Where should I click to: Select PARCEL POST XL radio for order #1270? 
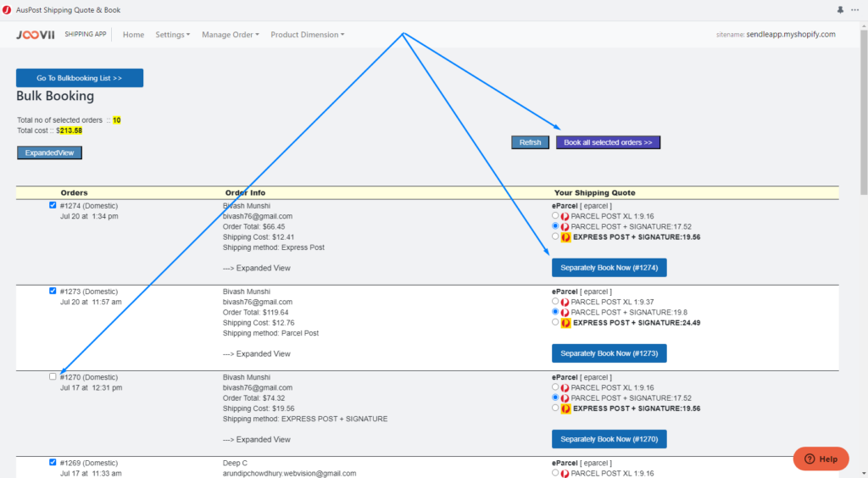click(555, 387)
